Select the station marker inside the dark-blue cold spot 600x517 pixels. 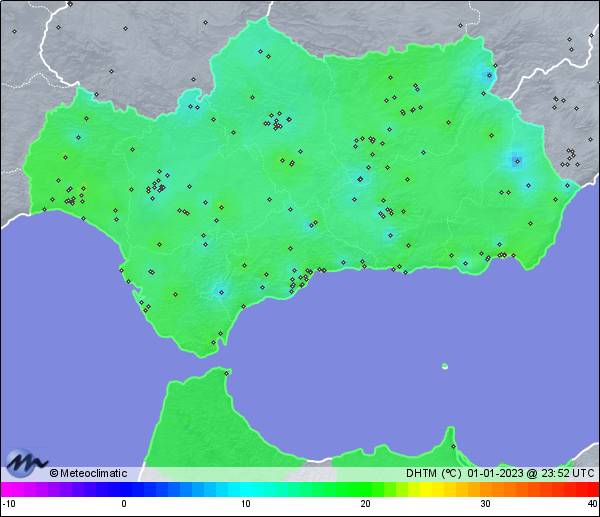(518, 161)
